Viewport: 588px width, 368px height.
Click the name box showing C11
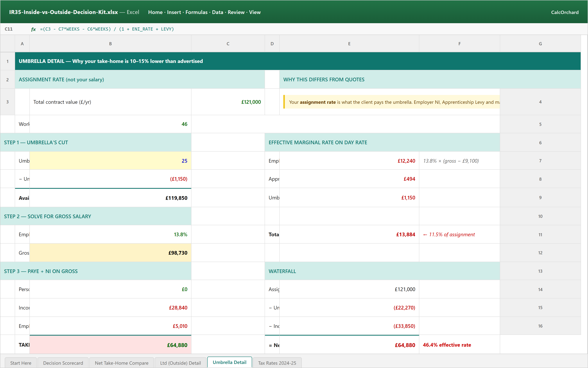tap(9, 29)
